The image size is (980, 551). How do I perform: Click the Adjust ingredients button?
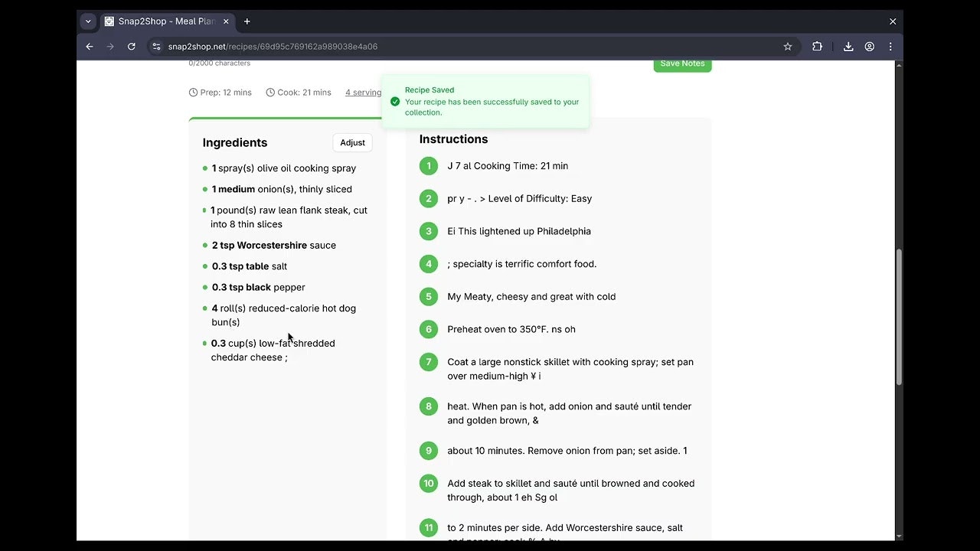point(352,142)
